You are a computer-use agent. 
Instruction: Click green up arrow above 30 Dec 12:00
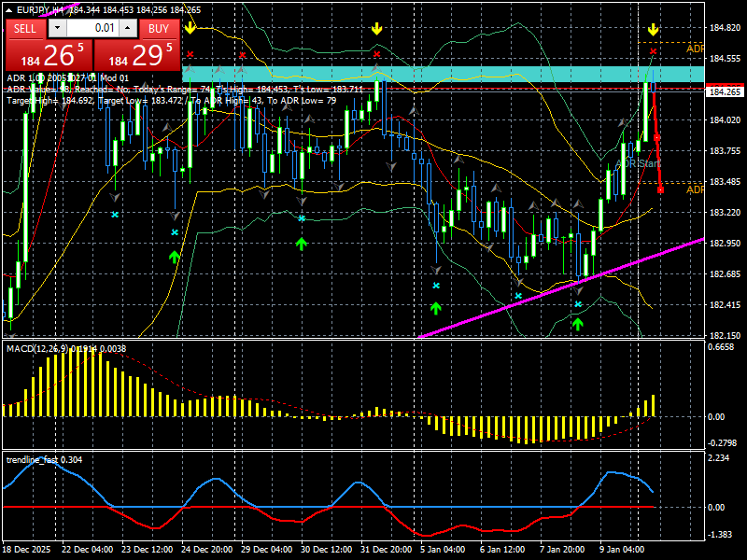301,244
